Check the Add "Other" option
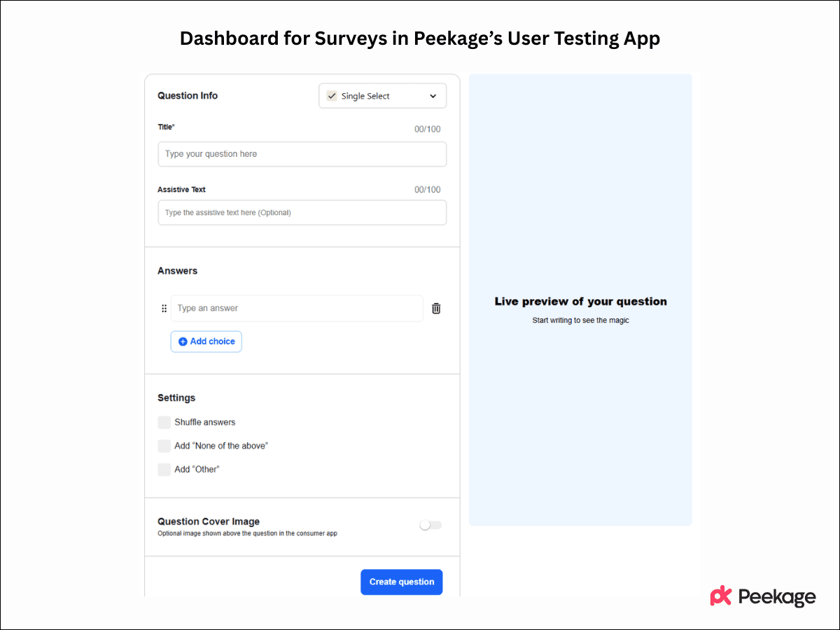The image size is (840, 630). coord(164,469)
